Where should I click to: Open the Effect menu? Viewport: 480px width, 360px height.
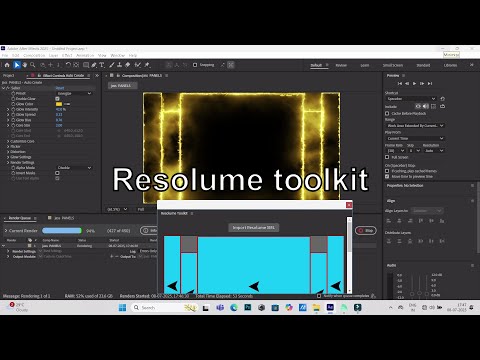click(x=67, y=55)
